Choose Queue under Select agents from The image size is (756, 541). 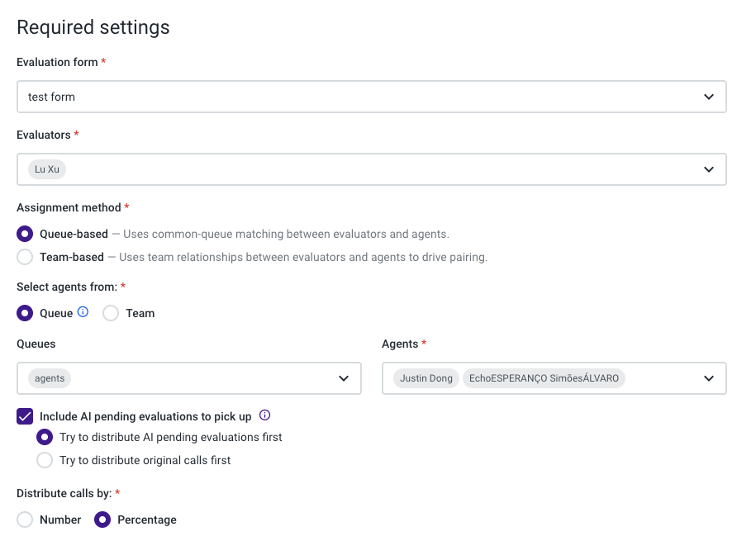click(x=25, y=313)
